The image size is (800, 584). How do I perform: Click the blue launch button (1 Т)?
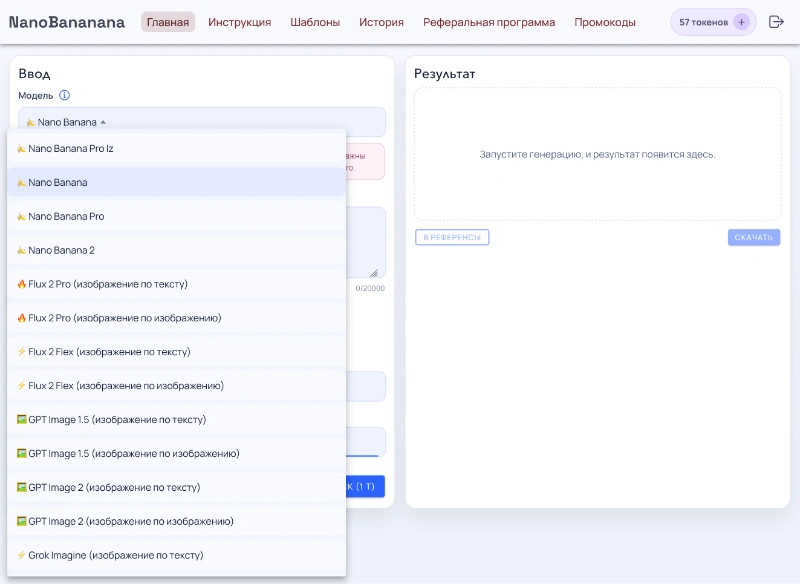click(x=365, y=487)
